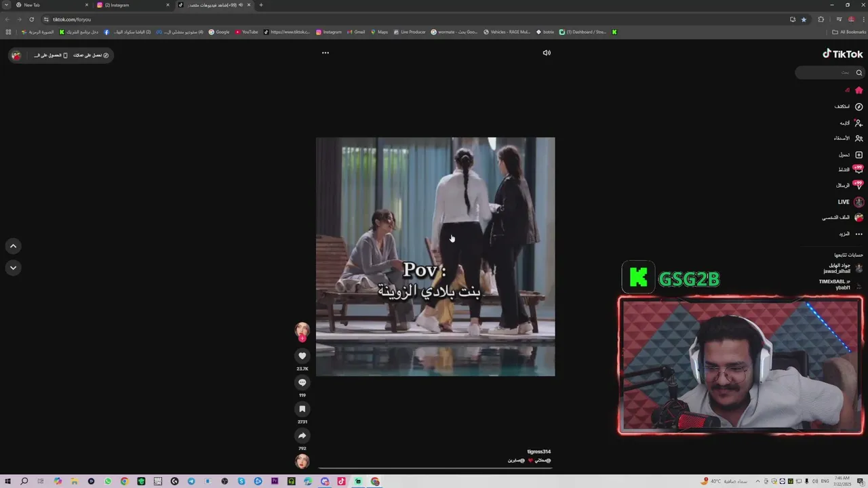Open the Chrome extensions puzzle icon
Image resolution: width=868 pixels, height=488 pixels.
[821, 19]
